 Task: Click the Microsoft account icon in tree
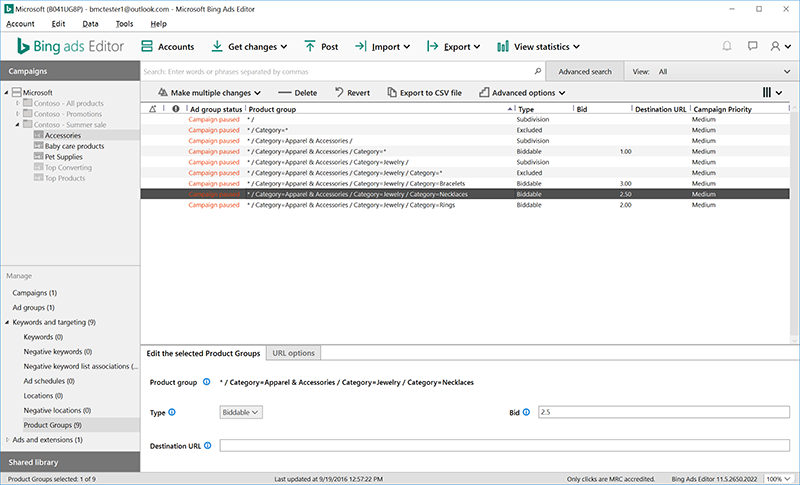coord(16,92)
